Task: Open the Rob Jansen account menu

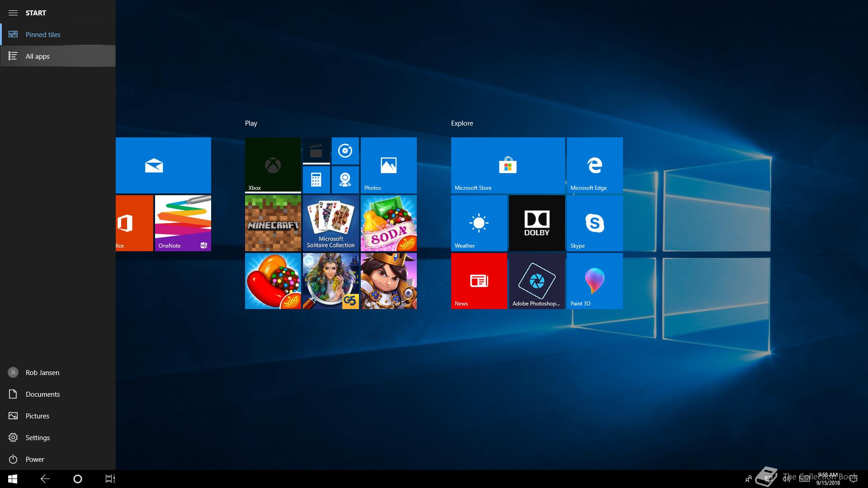Action: coord(58,372)
